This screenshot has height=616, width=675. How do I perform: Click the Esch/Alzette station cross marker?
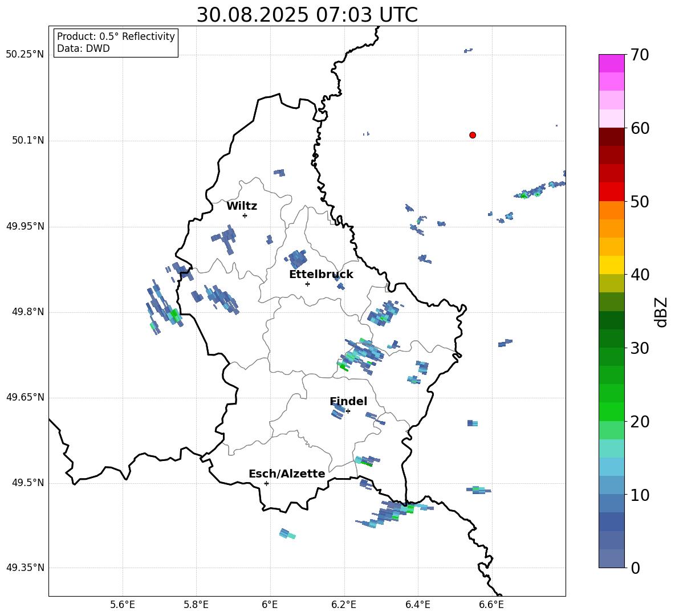(x=266, y=483)
